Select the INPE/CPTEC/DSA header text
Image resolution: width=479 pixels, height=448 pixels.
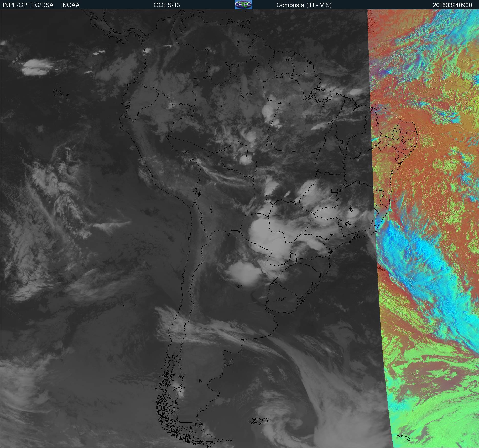28,5
